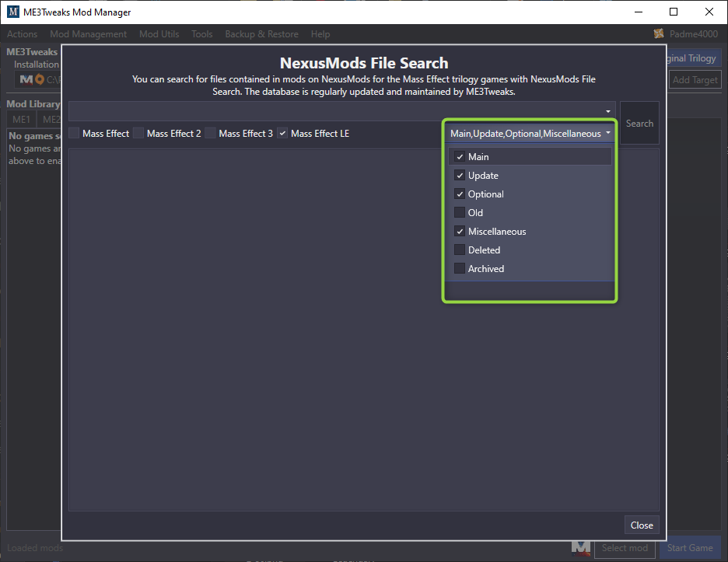Screen dimensions: 728x562
Task: Click the installation target game icon
Action: pyautogui.click(x=32, y=79)
